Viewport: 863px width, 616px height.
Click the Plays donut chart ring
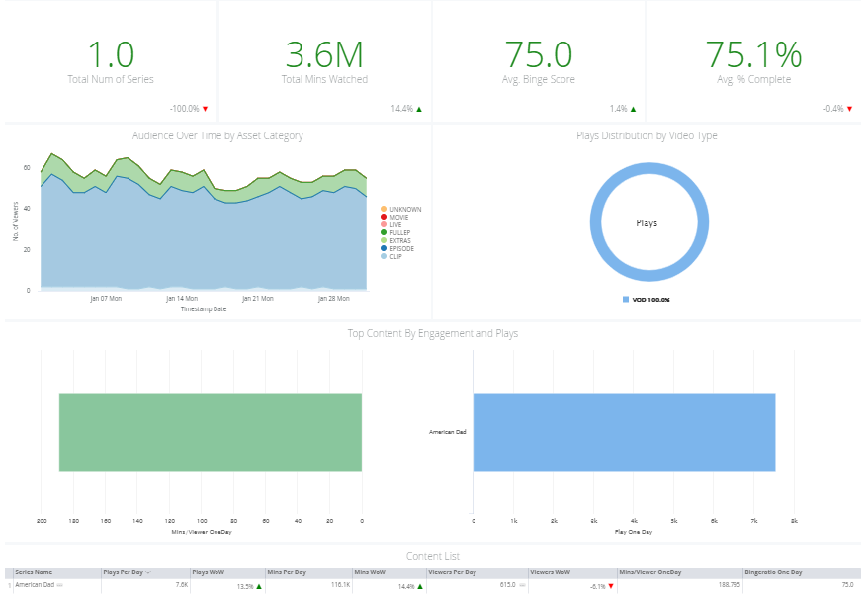[x=649, y=168]
